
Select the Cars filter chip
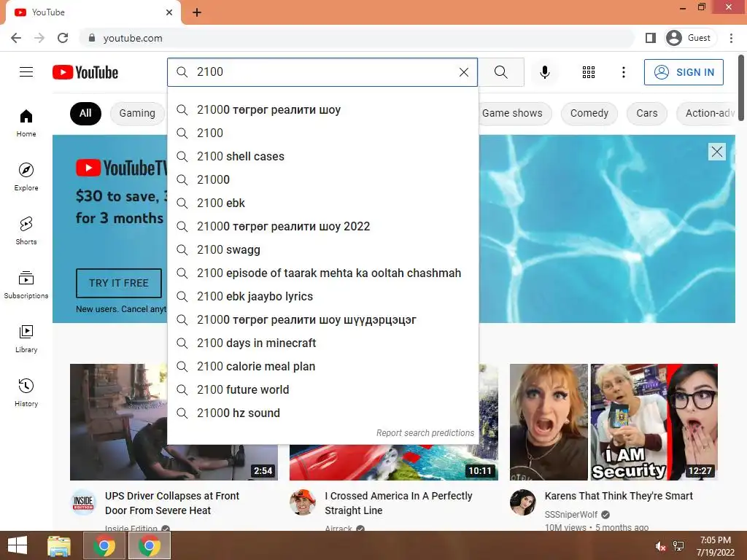point(647,113)
